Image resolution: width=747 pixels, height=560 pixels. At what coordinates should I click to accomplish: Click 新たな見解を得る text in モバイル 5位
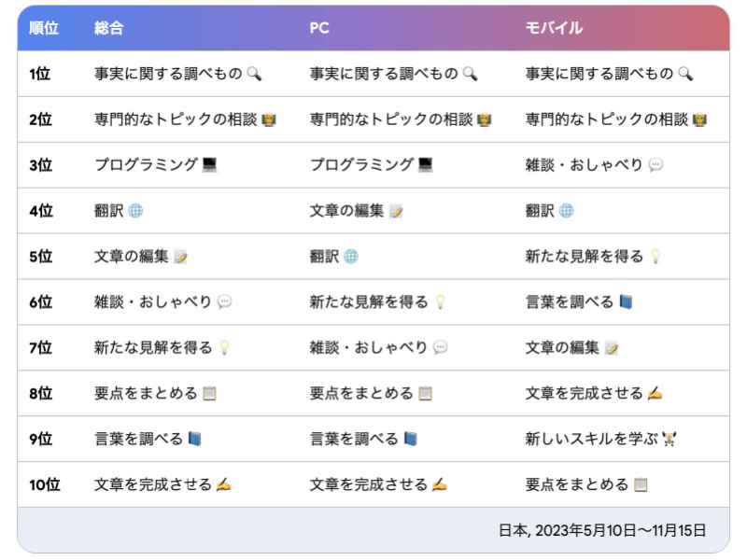click(x=585, y=256)
